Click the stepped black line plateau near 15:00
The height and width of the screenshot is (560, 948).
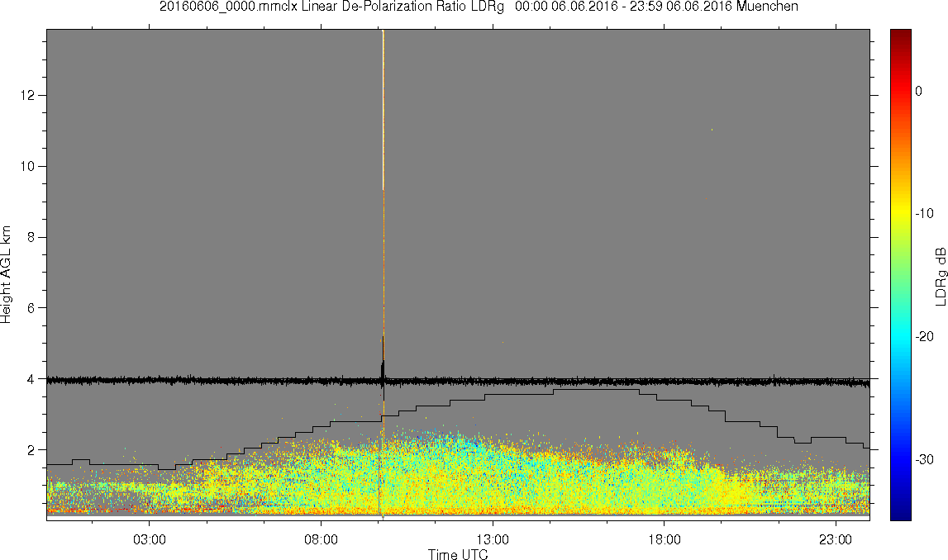click(x=596, y=390)
